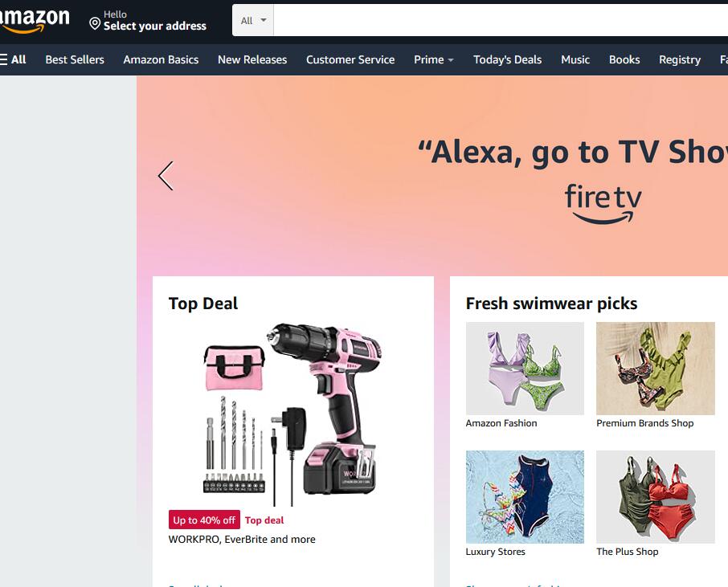
Task: Click the location pin icon
Action: click(x=95, y=23)
